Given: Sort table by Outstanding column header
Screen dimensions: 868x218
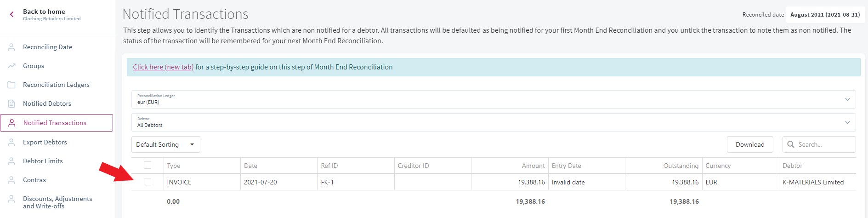Looking at the screenshot, I should 681,166.
